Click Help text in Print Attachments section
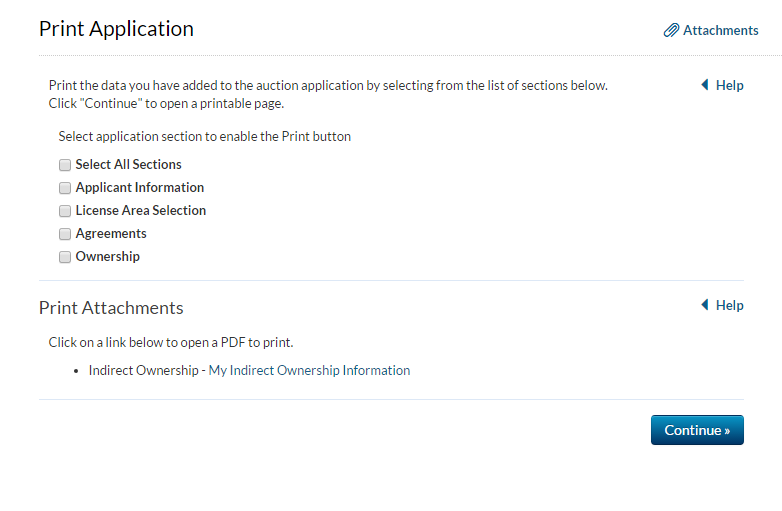The width and height of the screenshot is (782, 511). pyautogui.click(x=729, y=306)
